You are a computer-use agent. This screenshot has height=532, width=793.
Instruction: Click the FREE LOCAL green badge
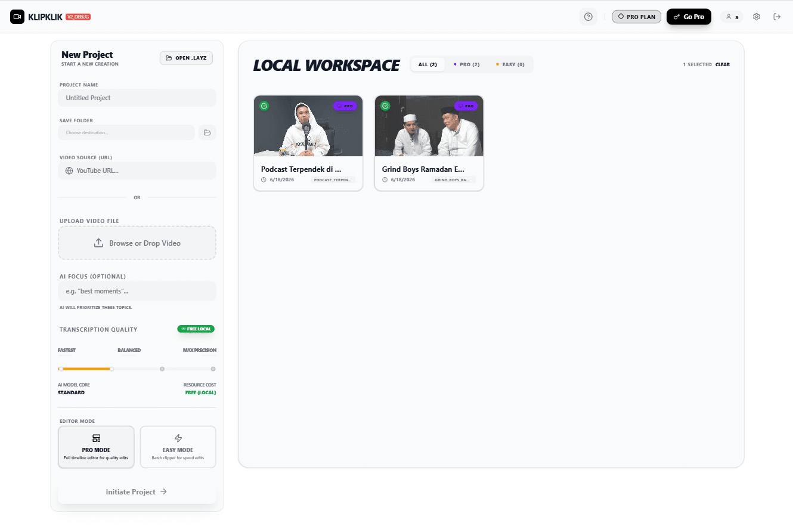196,329
